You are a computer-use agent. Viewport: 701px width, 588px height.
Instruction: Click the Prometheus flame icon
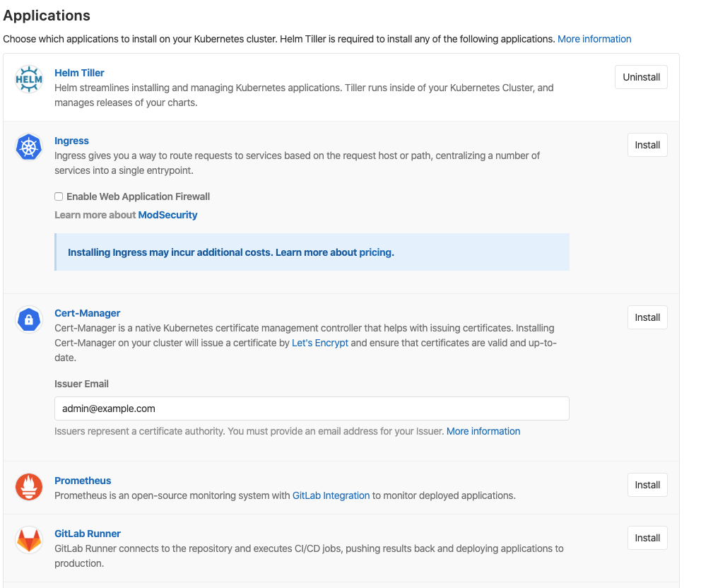[x=29, y=488]
